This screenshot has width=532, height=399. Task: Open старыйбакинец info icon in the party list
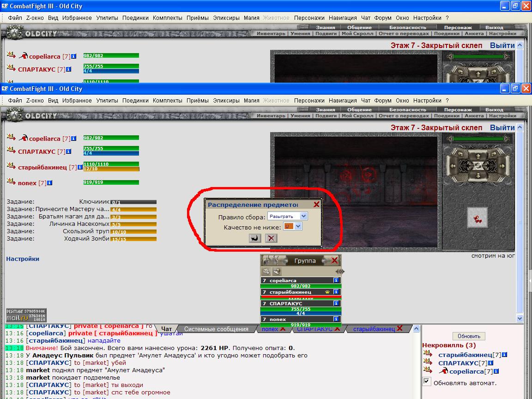pos(80,167)
